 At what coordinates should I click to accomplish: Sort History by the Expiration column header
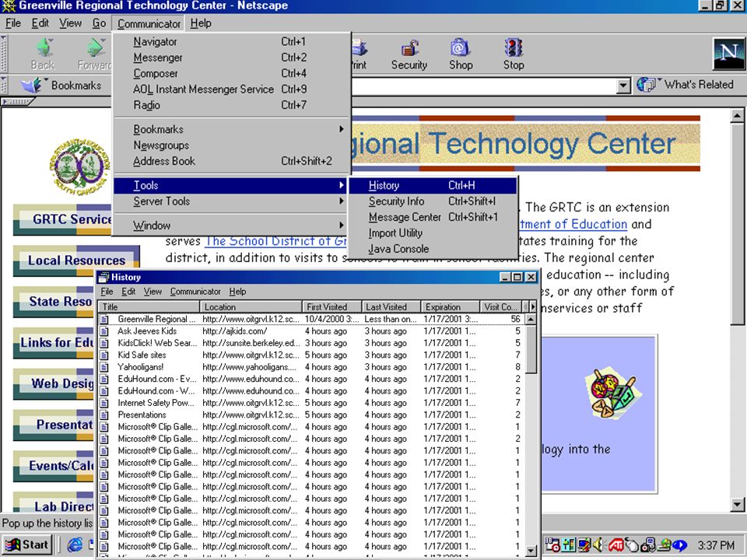451,306
